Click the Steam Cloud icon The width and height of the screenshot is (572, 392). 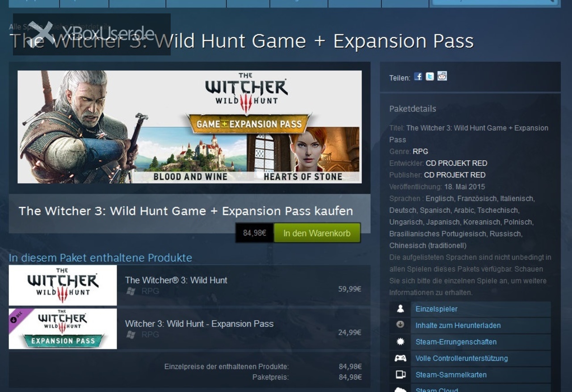pyautogui.click(x=400, y=389)
